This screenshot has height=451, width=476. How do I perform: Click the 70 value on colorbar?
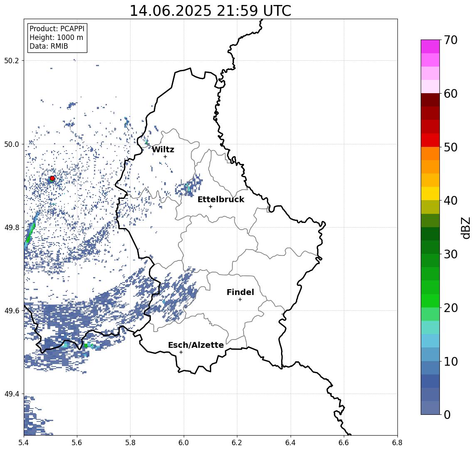tap(451, 40)
